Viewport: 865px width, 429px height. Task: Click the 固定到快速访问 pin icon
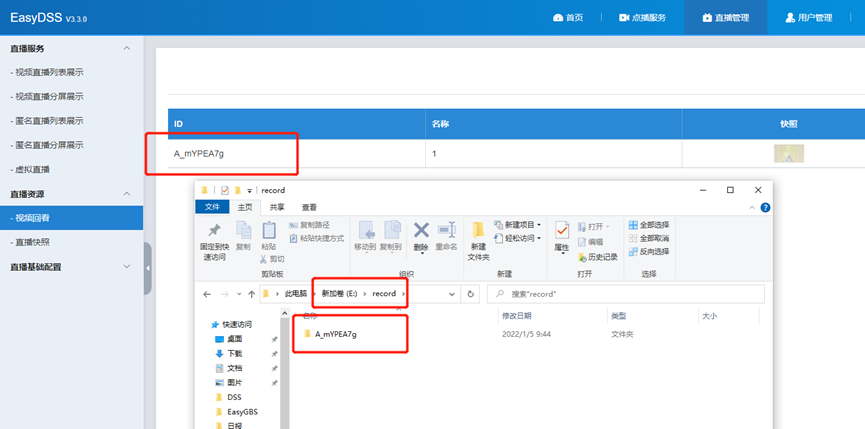click(x=213, y=230)
